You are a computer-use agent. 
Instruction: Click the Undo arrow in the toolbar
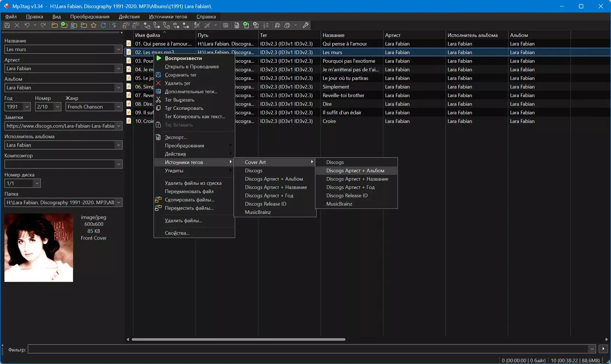27,25
